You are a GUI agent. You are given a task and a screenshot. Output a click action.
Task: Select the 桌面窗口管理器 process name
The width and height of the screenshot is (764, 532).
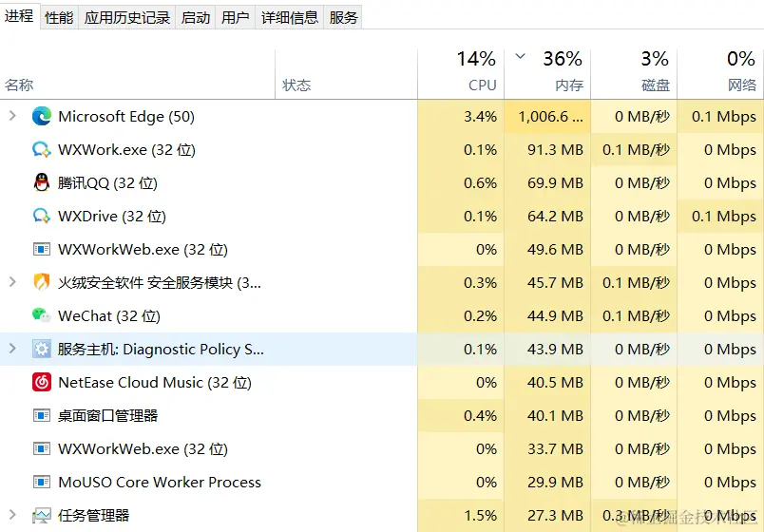click(107, 415)
